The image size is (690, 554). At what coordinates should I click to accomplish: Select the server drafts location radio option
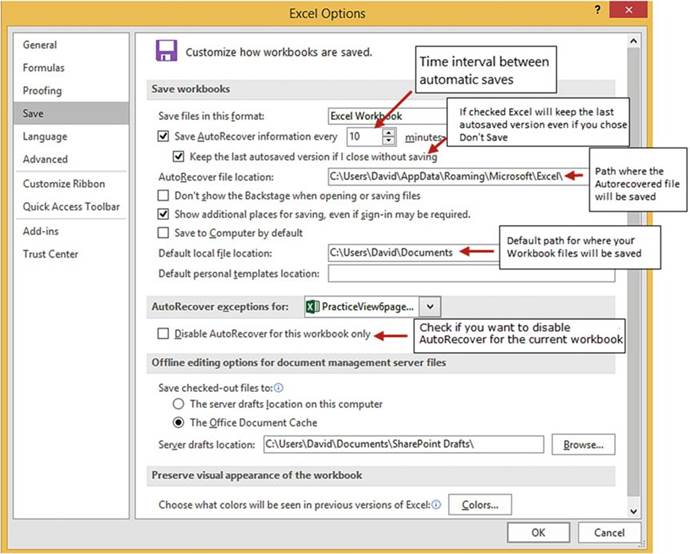[178, 404]
